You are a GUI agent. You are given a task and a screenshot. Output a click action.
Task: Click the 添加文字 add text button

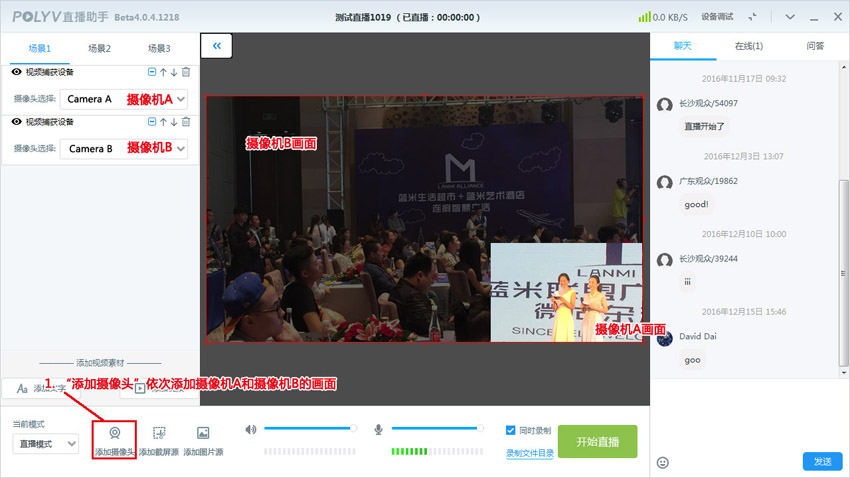(41, 389)
